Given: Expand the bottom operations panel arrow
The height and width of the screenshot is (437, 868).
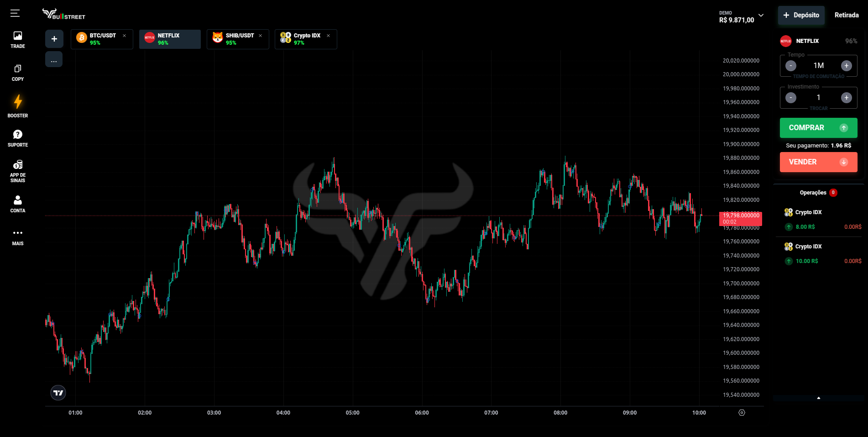Looking at the screenshot, I should point(818,398).
